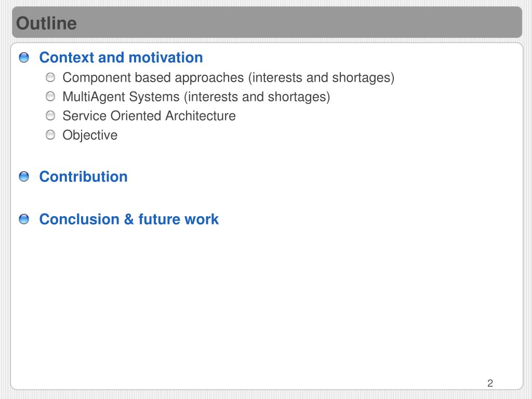Click the Component based approaches line
Viewport: 532px width, 399px height.
(229, 78)
